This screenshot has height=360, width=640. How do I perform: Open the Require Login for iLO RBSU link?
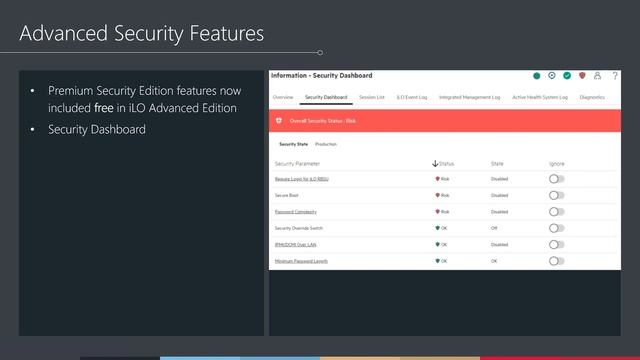(x=302, y=179)
